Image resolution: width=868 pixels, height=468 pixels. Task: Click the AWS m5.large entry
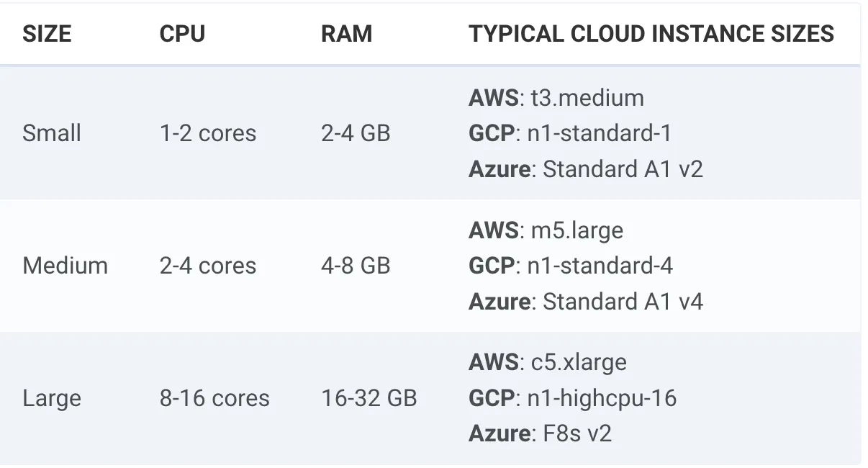click(546, 230)
